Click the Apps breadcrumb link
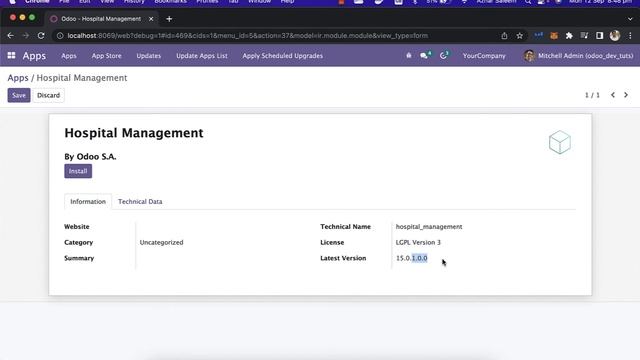 pos(18,78)
